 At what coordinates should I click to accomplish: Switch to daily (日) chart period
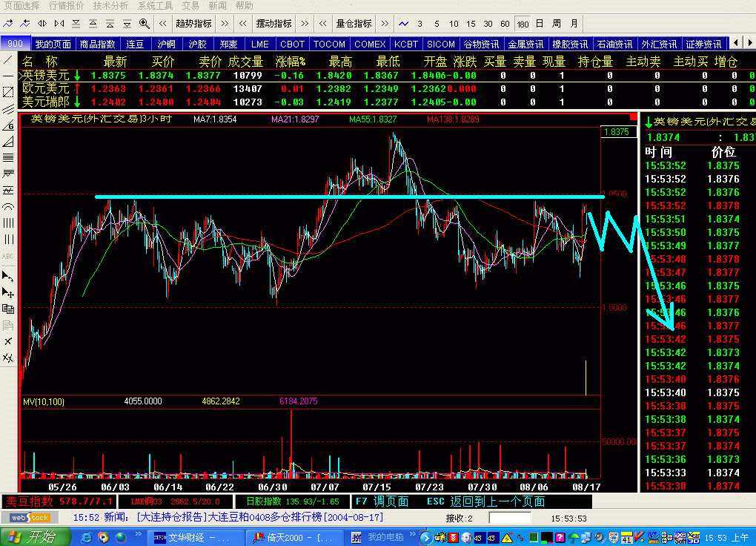[x=540, y=23]
